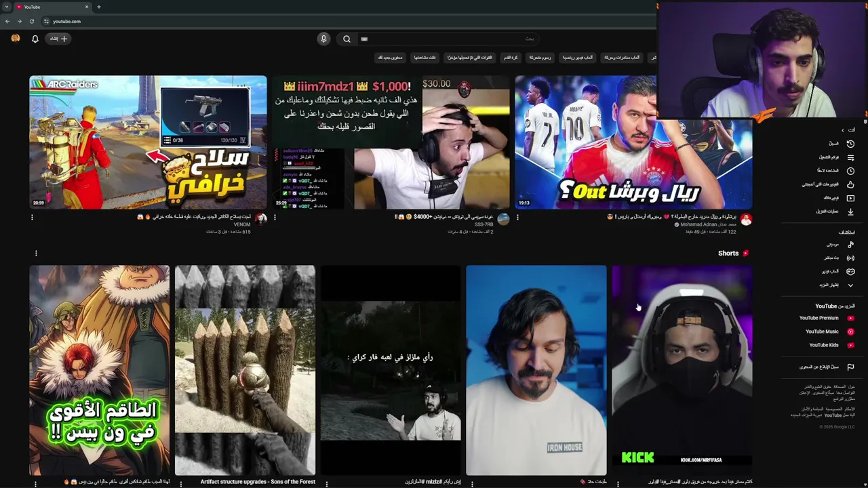This screenshot has width=868, height=488.
Task: Open the Mohamad Adnan channel name link
Action: click(x=709, y=224)
